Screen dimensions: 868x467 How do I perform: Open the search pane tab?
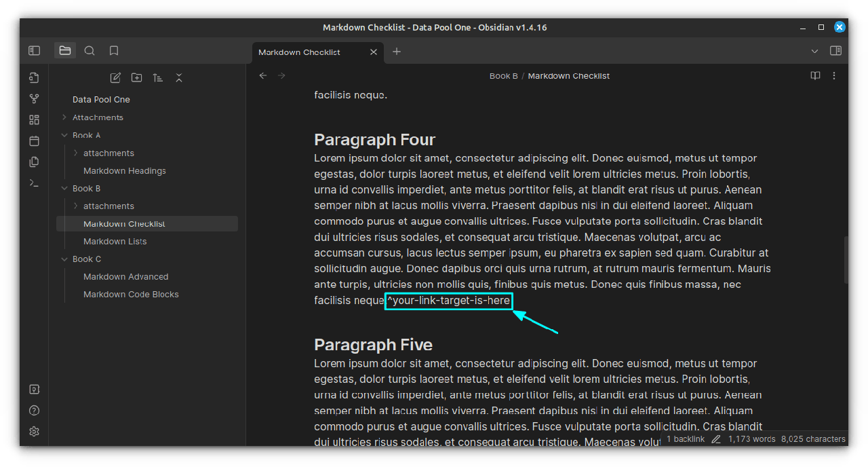click(90, 50)
